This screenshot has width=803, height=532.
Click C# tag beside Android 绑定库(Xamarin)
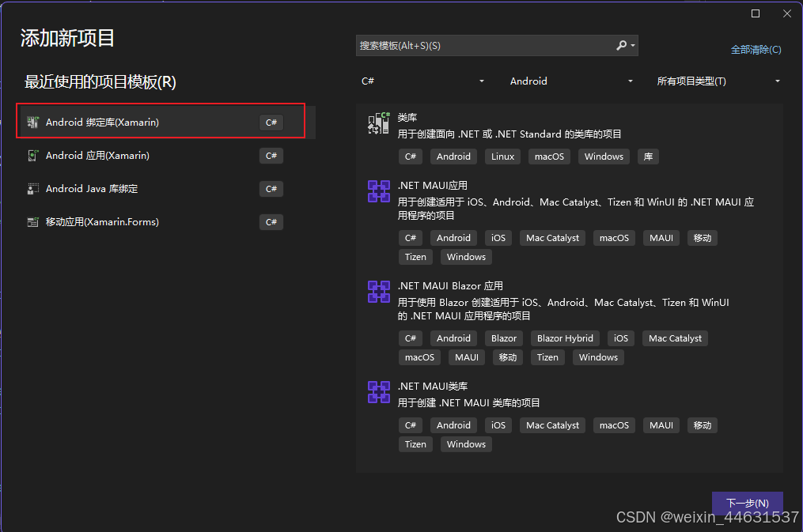[271, 123]
